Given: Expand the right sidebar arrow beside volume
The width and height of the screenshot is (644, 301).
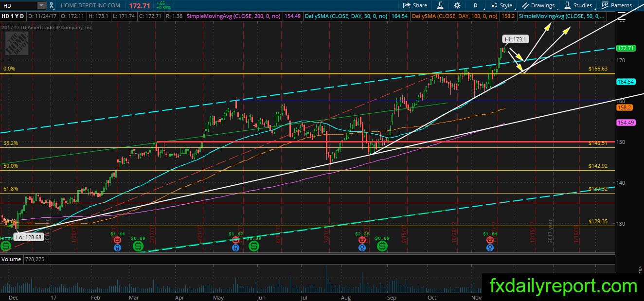Looking at the screenshot, I should click(x=641, y=269).
